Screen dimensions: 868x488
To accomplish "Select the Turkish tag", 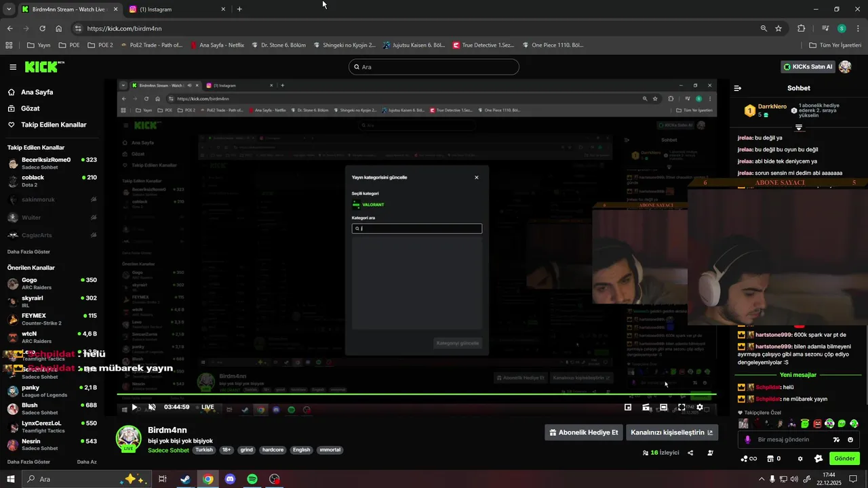I will coord(204,450).
